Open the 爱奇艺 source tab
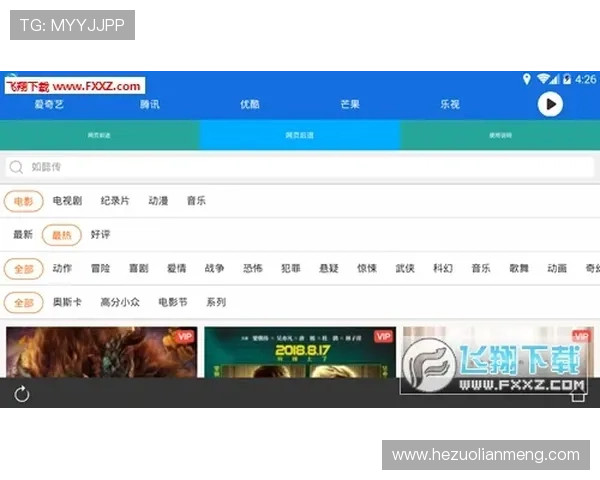 [49, 104]
